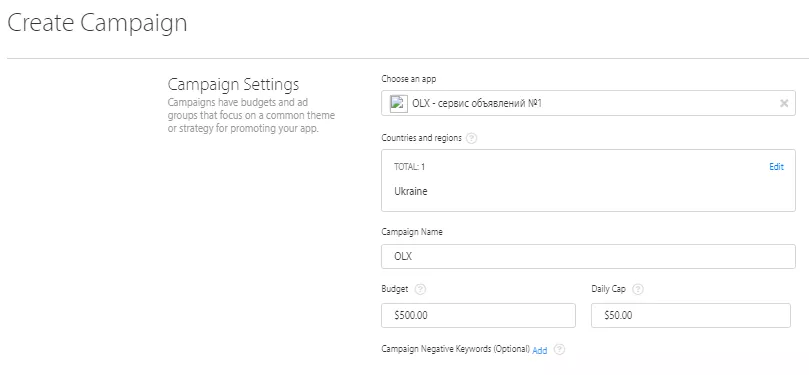Viewport: 809px width, 375px height.
Task: Click the Choose an app label
Action: 409,79
